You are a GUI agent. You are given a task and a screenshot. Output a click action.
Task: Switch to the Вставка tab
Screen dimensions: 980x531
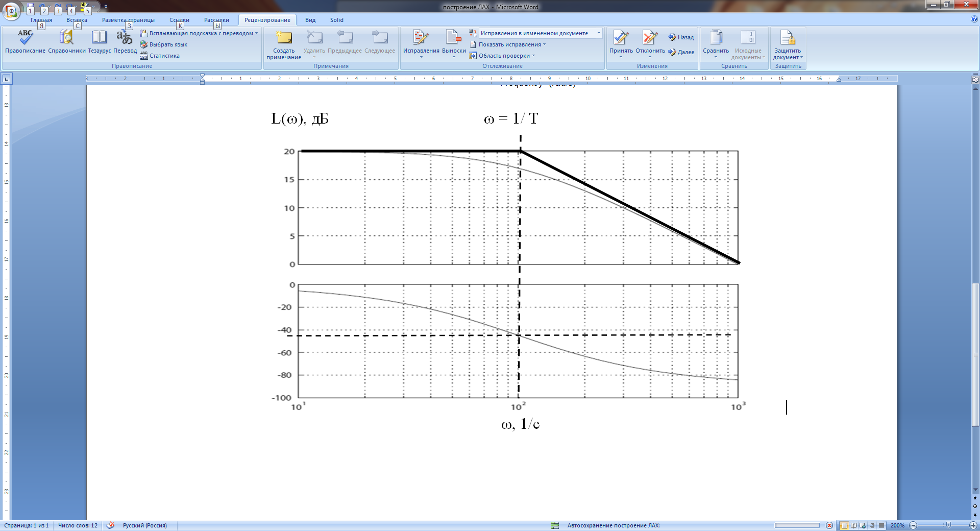pos(77,20)
